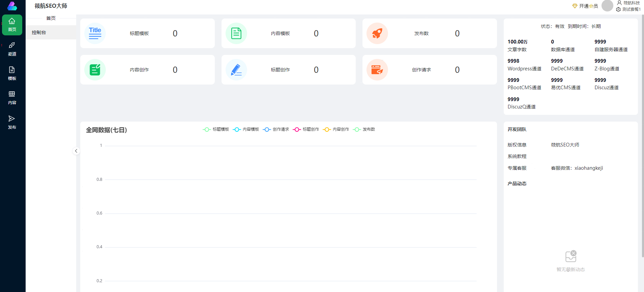Image resolution: width=644 pixels, height=292 pixels.
Task: Click the 数据库通道 quota label
Action: click(x=563, y=50)
